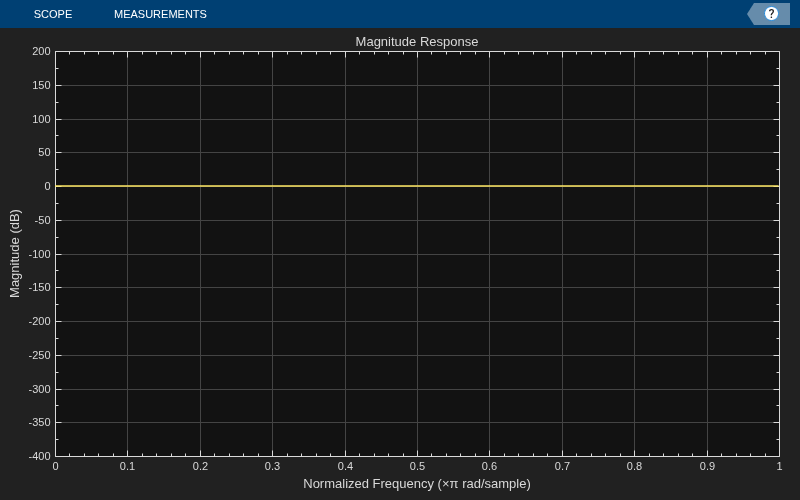The height and width of the screenshot is (500, 800).
Task: Click the -200 y-axis tick label
Action: (x=39, y=321)
